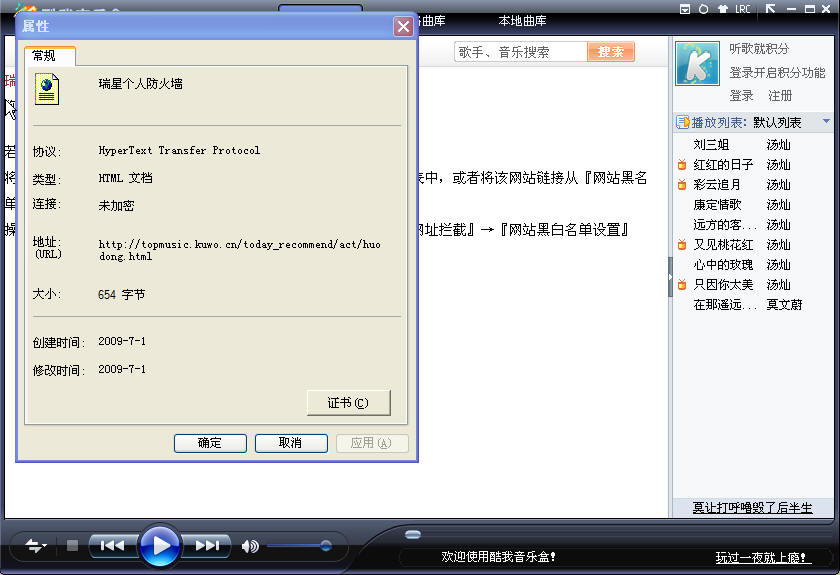Click artist 莫文蔚 in the playlist
This screenshot has height=575, width=840.
784,305
